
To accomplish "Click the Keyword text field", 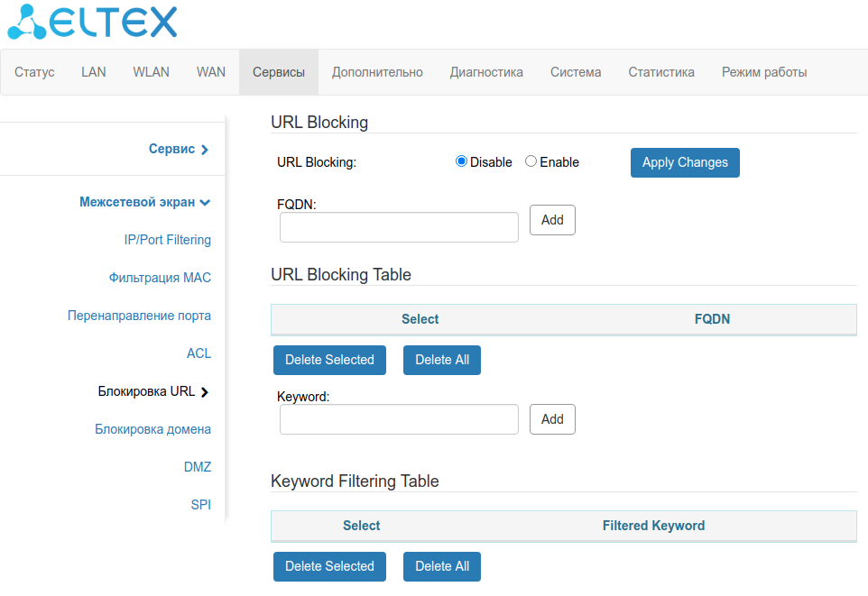I will click(x=399, y=419).
